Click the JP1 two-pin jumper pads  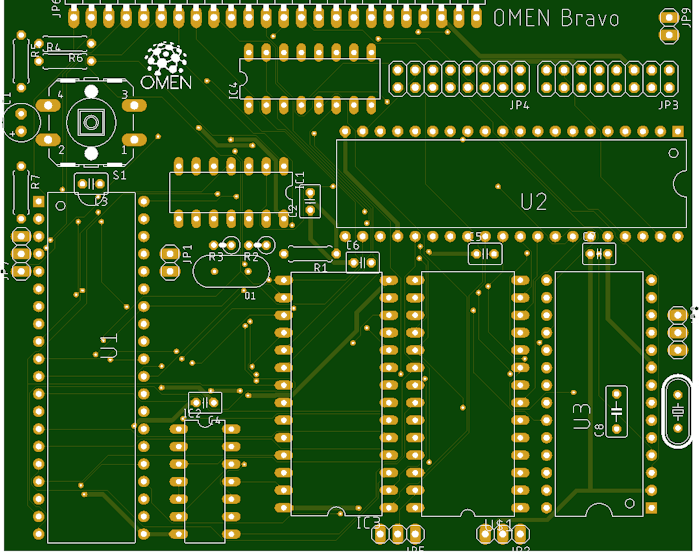[x=169, y=263]
